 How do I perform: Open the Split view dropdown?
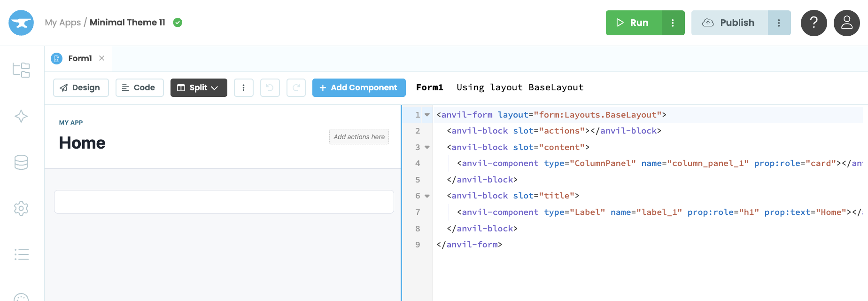(199, 87)
